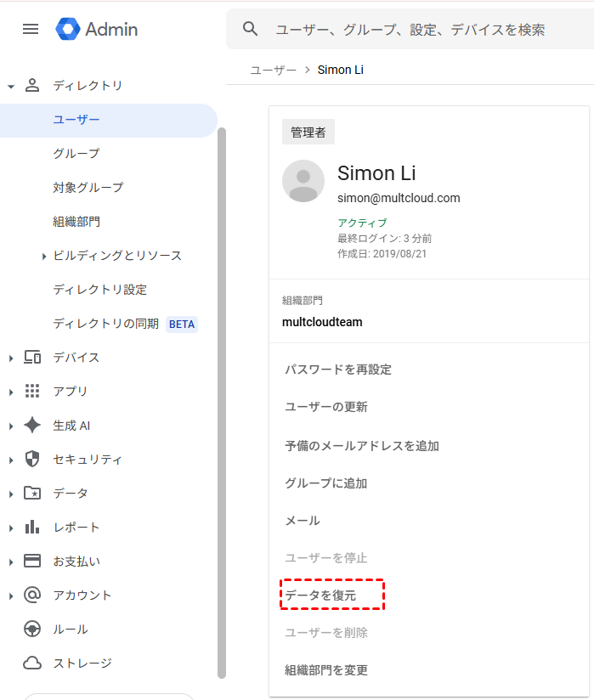Viewport: 594px width, 700px height.
Task: Click the セキュリティ shield icon
Action: [32, 460]
